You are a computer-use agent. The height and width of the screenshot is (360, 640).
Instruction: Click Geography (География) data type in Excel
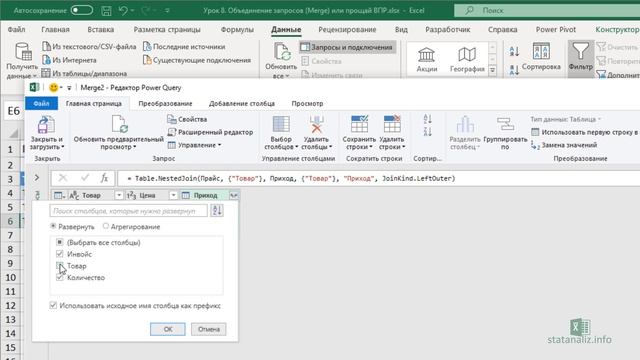point(467,60)
